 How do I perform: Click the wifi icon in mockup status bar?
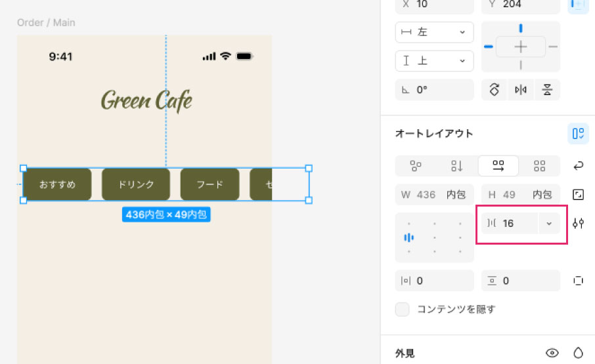tap(225, 56)
